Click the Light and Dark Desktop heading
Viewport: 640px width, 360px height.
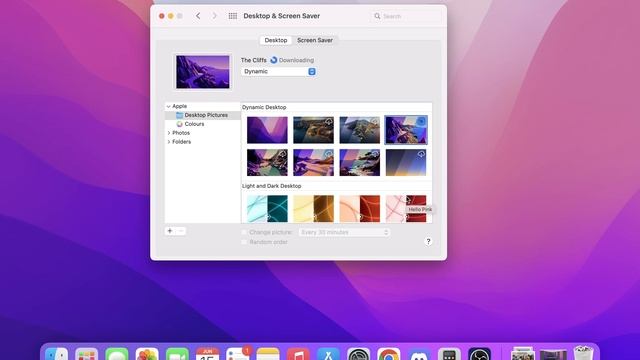coord(271,186)
